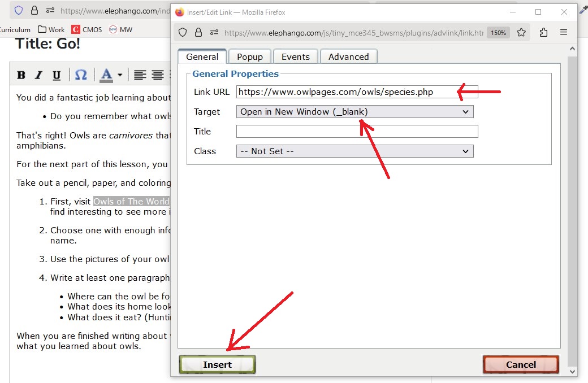Align text left in editor
The width and height of the screenshot is (588, 383).
(140, 75)
